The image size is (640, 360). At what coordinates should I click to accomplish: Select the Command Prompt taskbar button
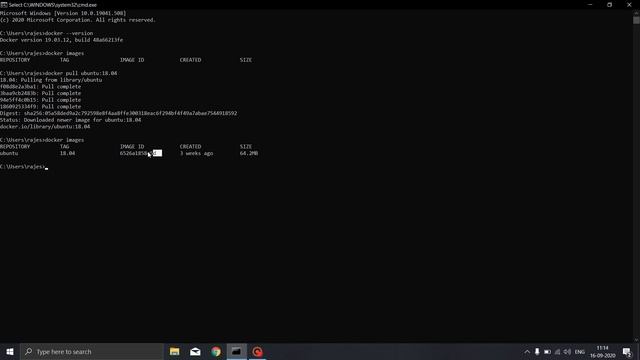tap(237, 351)
